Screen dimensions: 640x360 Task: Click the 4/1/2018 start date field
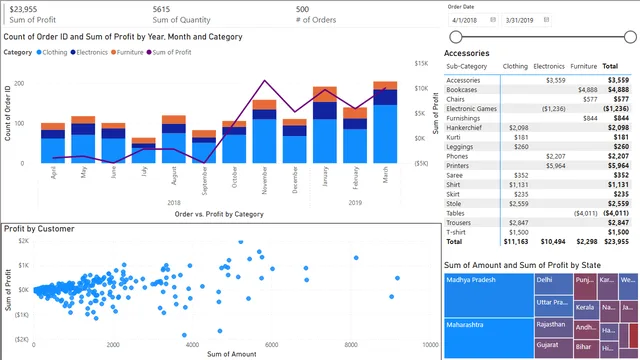click(x=473, y=20)
